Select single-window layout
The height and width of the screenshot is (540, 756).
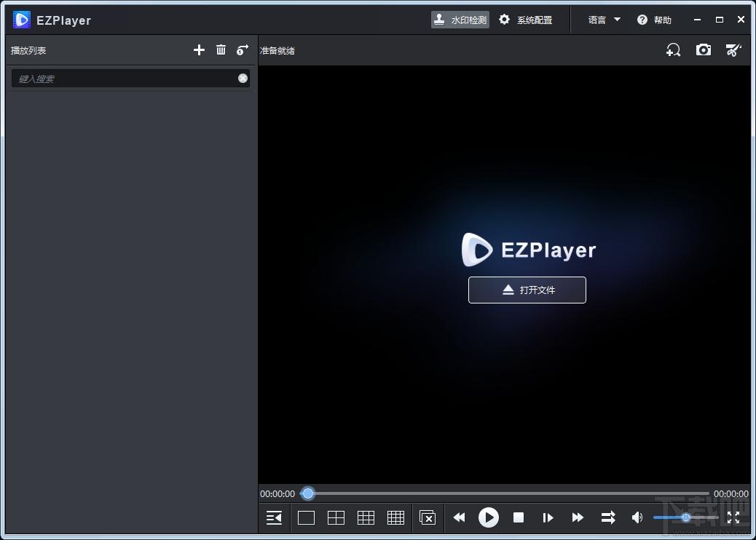click(306, 518)
